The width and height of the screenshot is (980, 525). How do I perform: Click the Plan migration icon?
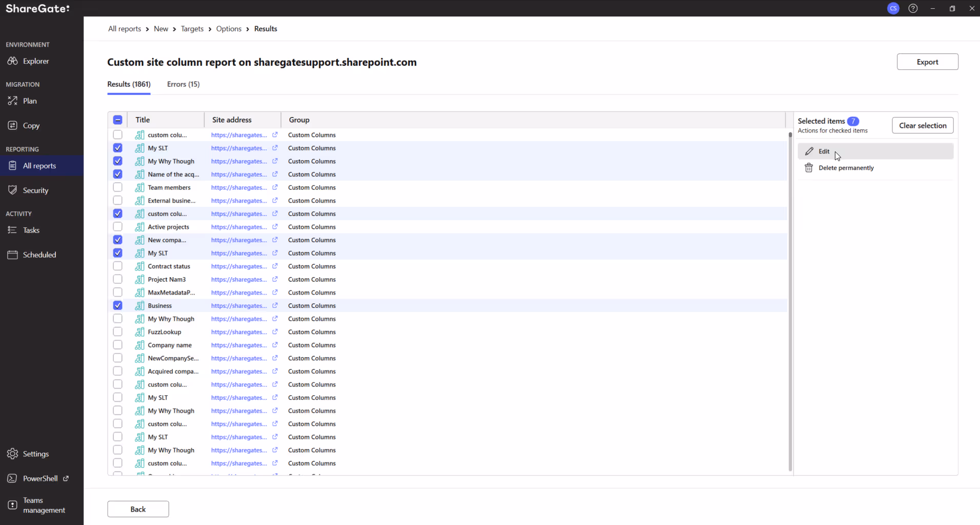point(12,101)
